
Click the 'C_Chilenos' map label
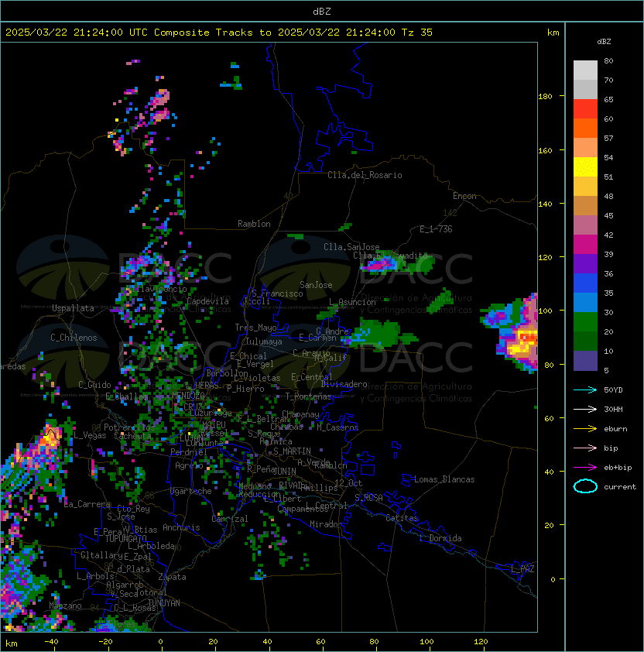(x=74, y=338)
